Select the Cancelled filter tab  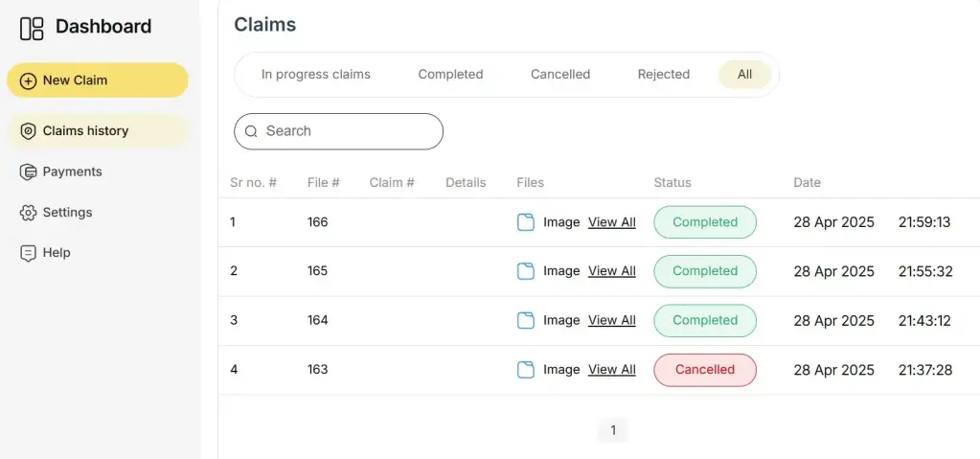coord(560,75)
